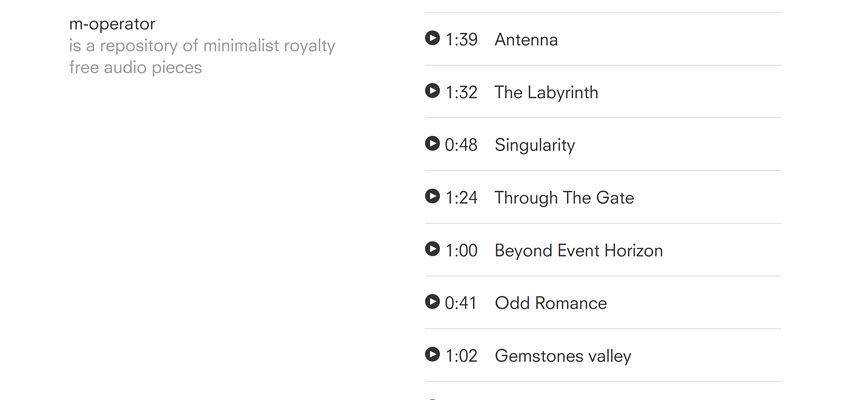Select Beyond Event Horizon title

[578, 251]
